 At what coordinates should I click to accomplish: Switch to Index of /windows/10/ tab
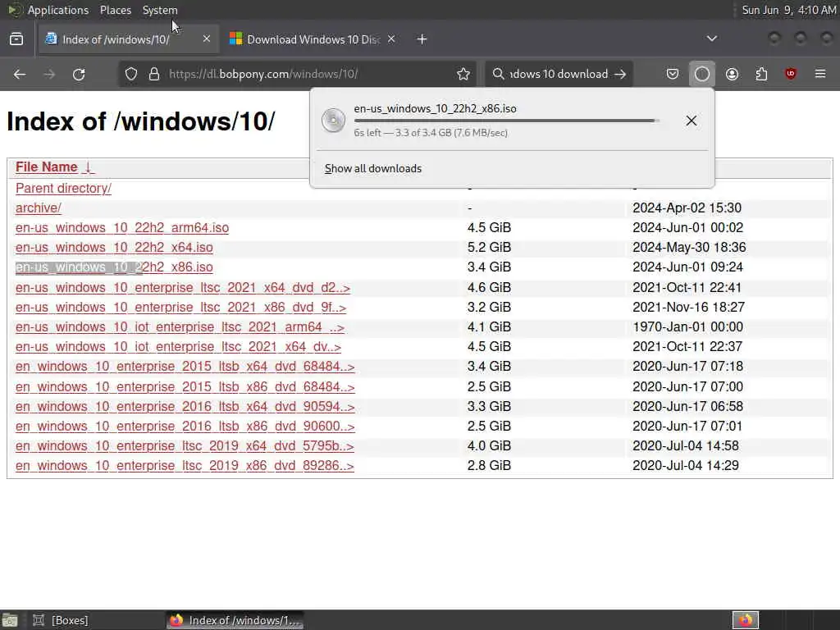click(129, 39)
